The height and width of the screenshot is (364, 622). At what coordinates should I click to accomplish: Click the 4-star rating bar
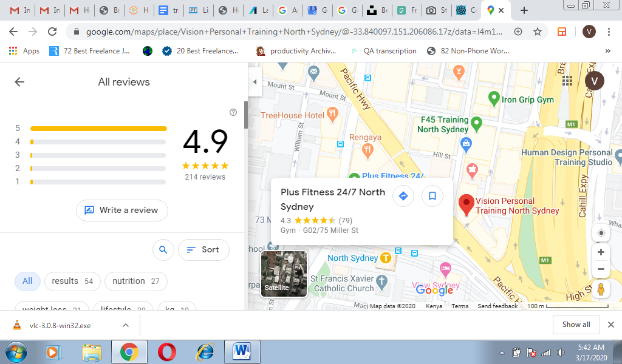point(98,142)
